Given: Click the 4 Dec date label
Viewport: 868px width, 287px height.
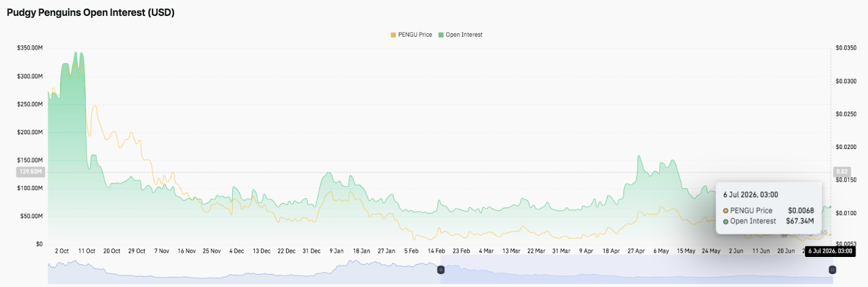Looking at the screenshot, I should point(236,251).
